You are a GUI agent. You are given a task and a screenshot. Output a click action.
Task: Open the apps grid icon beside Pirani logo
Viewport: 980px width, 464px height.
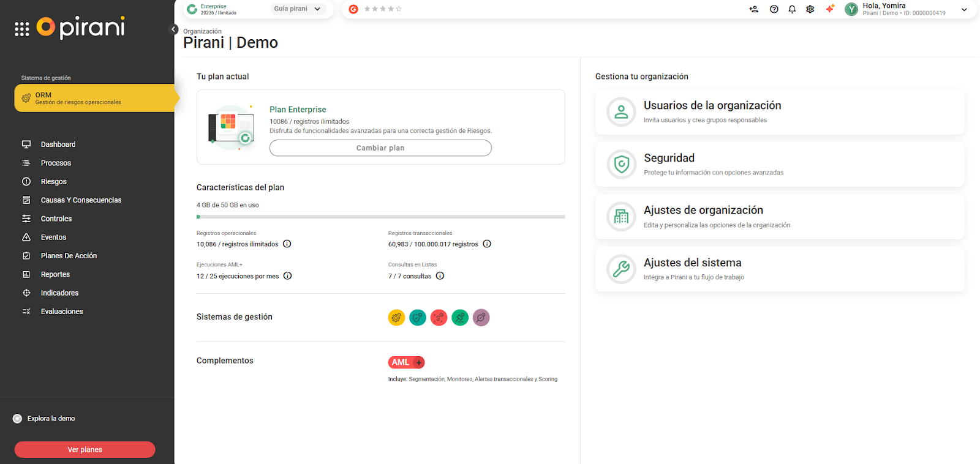click(x=22, y=29)
